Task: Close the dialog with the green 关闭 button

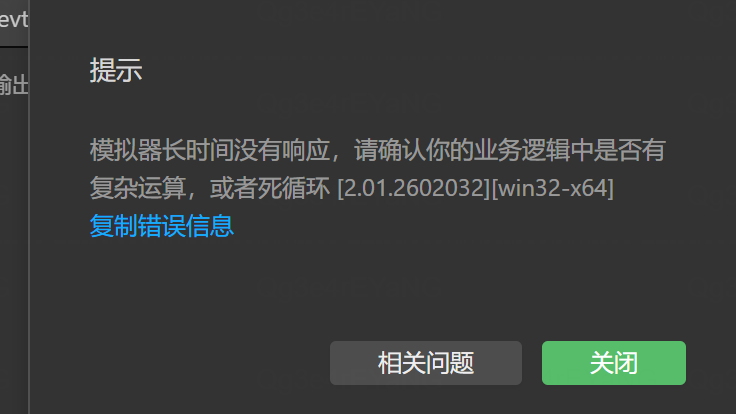Action: pos(613,363)
